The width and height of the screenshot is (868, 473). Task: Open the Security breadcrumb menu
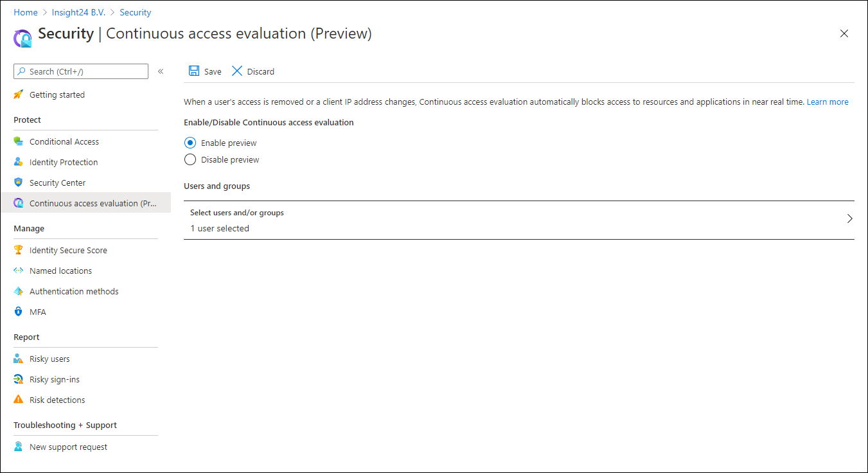tap(135, 12)
